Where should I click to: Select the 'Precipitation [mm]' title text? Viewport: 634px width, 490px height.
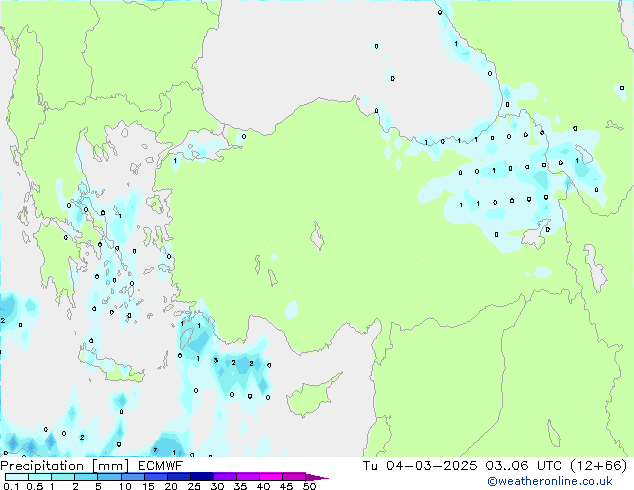click(65, 466)
